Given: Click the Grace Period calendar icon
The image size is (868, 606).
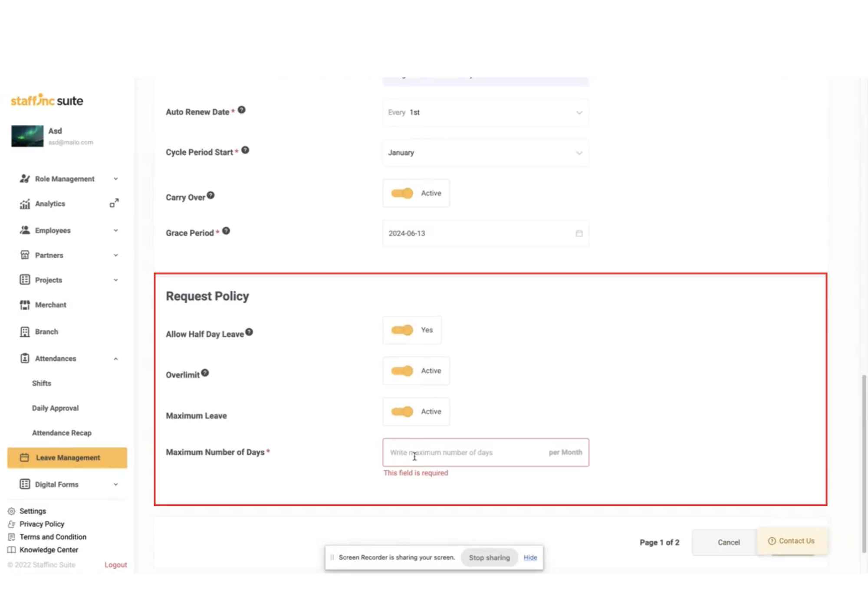Looking at the screenshot, I should pyautogui.click(x=579, y=233).
